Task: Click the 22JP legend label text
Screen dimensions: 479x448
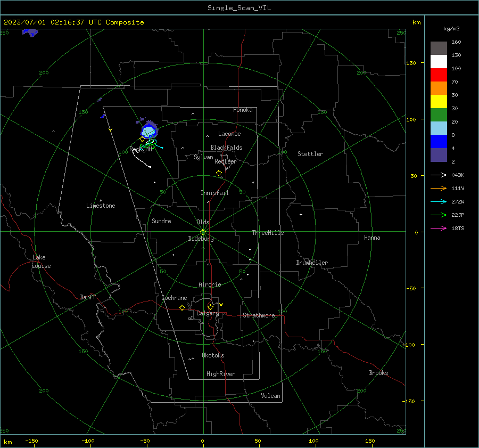Action: (x=458, y=215)
